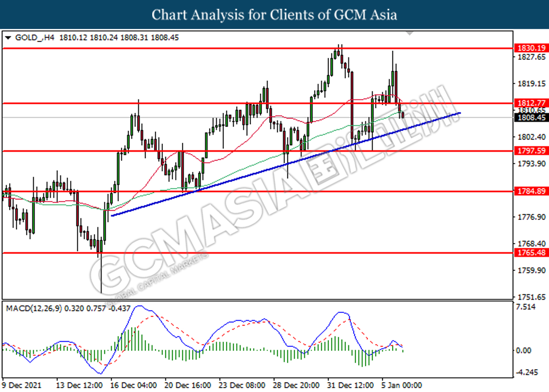Click the GOLD_,H4 symbol label
The height and width of the screenshot is (392, 549).
tap(35, 38)
